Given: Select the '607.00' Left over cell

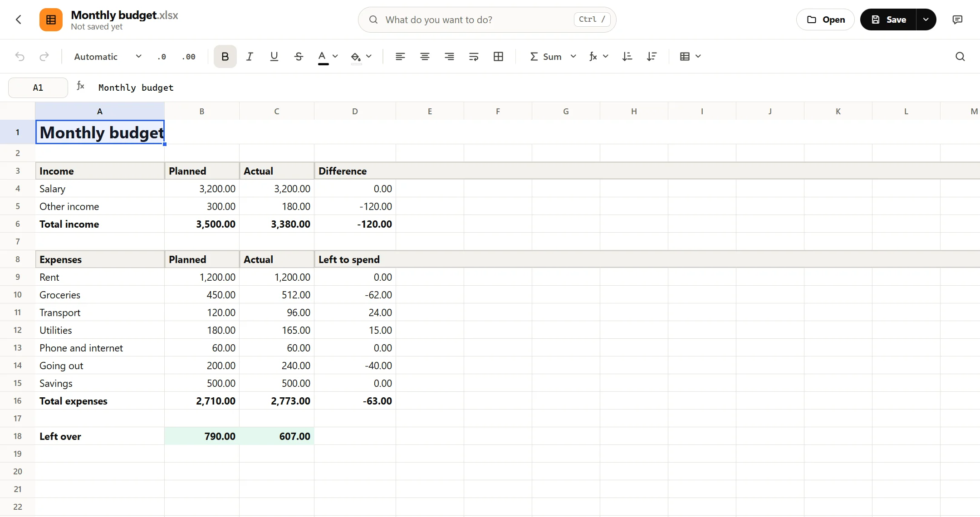Looking at the screenshot, I should pos(277,436).
